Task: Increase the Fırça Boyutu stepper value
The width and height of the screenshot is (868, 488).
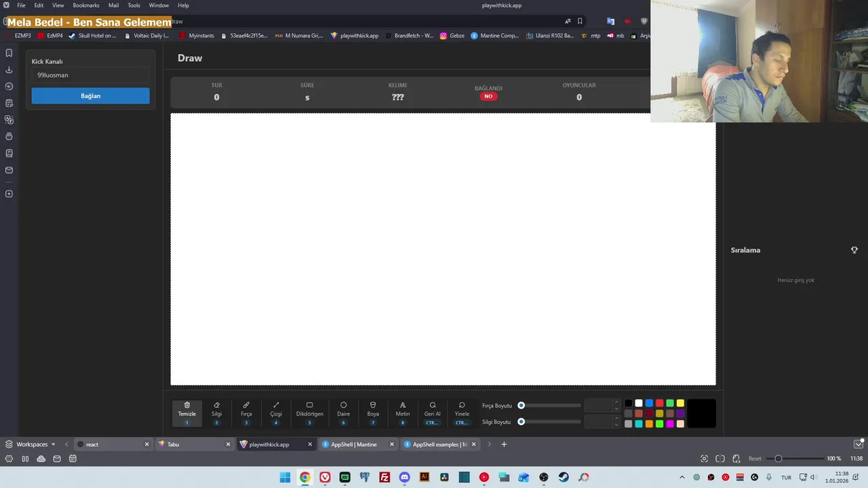Action: pyautogui.click(x=616, y=403)
